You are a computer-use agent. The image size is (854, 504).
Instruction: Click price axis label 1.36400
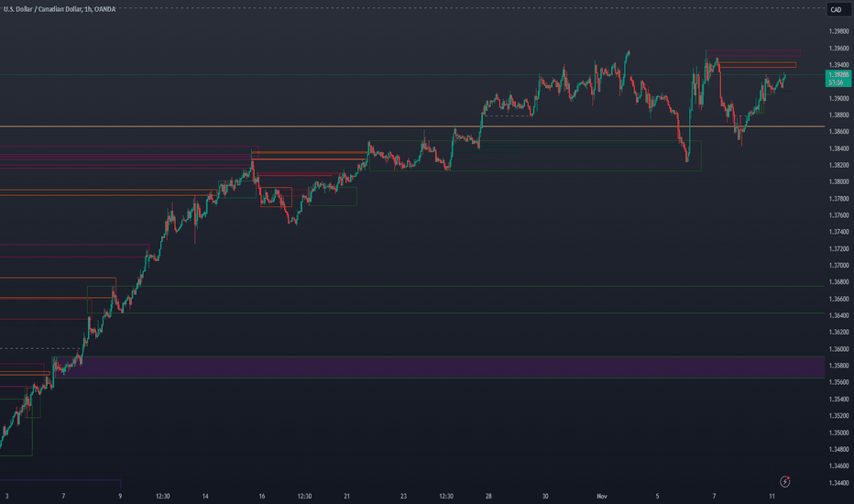coord(838,315)
